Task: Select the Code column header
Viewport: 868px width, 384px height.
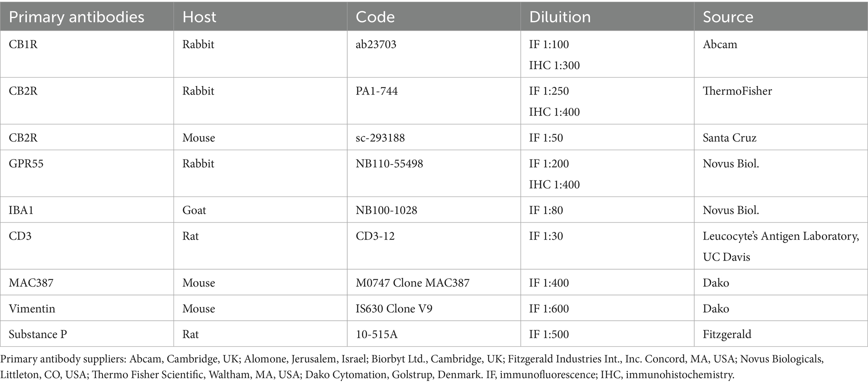Action: (375, 17)
